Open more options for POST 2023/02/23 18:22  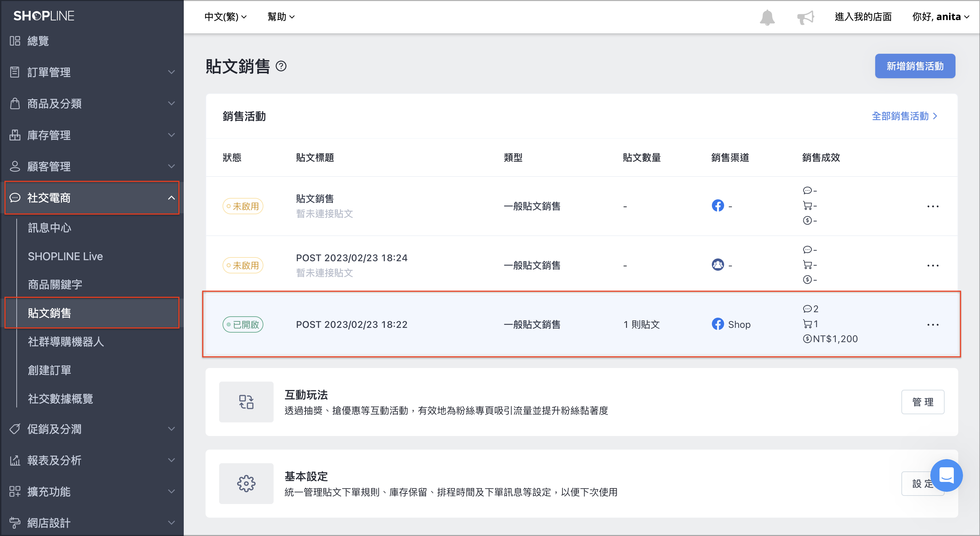932,325
